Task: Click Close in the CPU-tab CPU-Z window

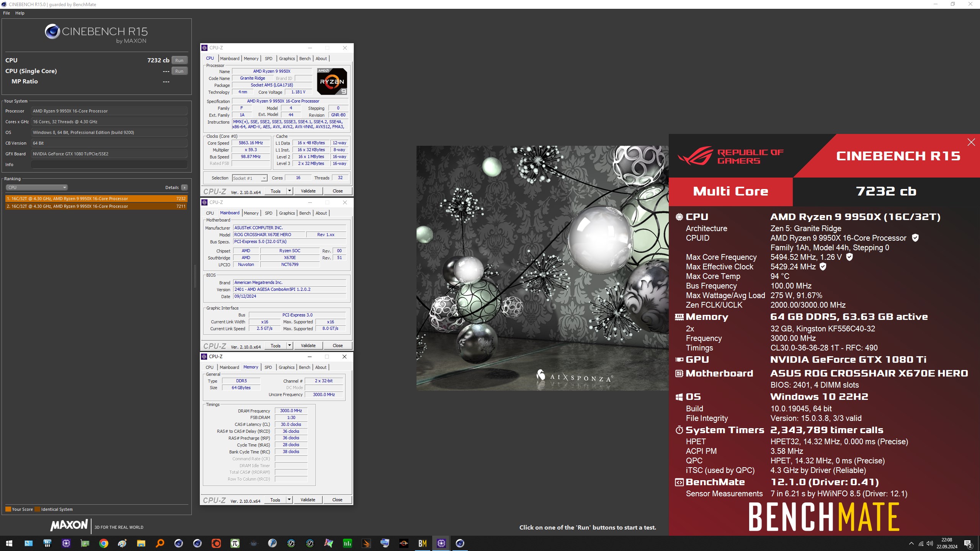Action: coord(338,191)
